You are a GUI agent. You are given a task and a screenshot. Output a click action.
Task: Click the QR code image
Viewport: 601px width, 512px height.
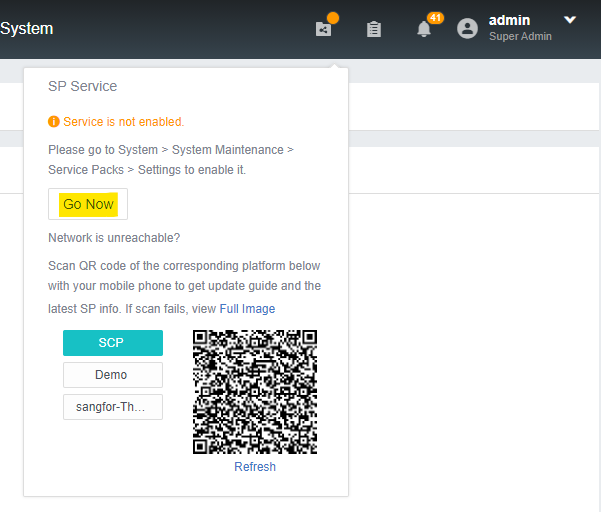(255, 392)
